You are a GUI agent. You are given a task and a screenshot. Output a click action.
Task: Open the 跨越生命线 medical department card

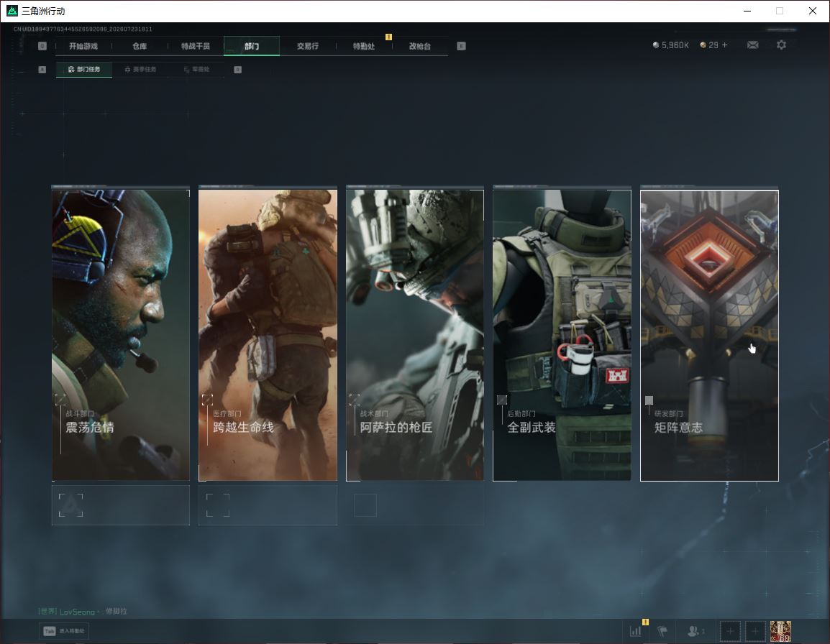268,335
